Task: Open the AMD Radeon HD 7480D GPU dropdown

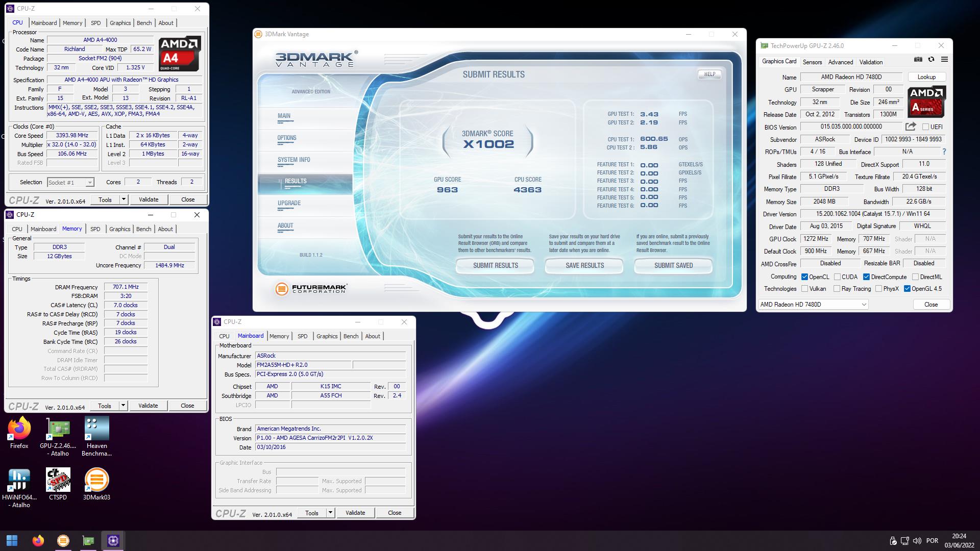Action: point(813,305)
